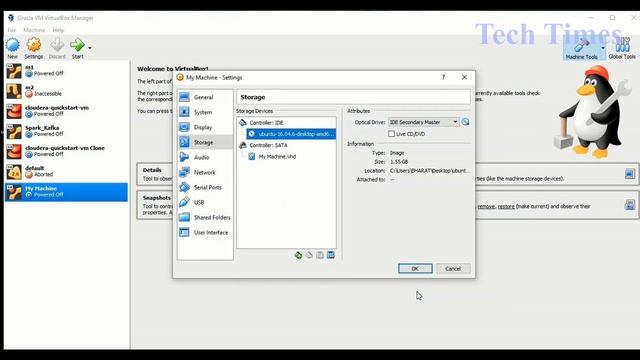
Task: Open USB settings category
Action: point(205,202)
